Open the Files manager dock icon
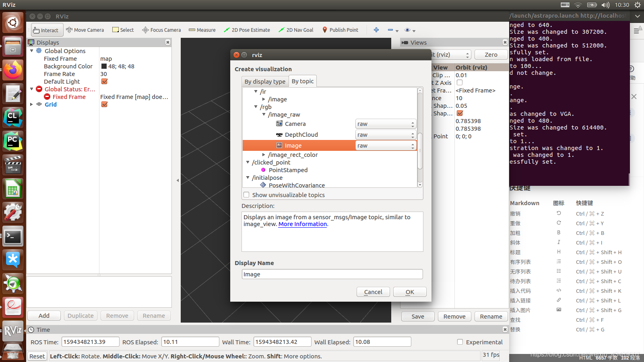The width and height of the screenshot is (644, 362). coord(13,47)
